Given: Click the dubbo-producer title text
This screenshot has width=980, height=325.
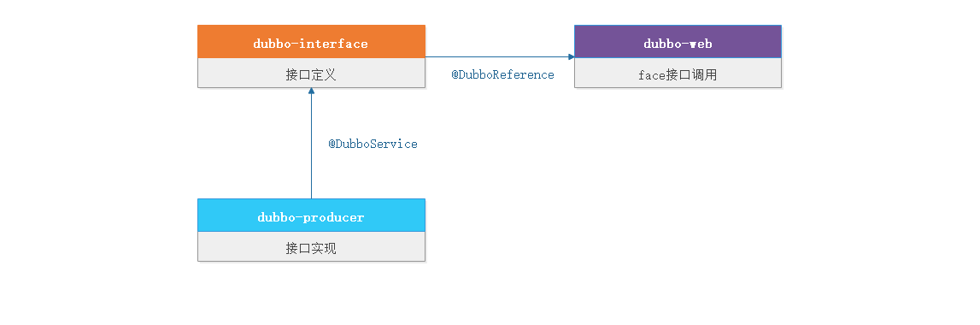Looking at the screenshot, I should point(311,217).
